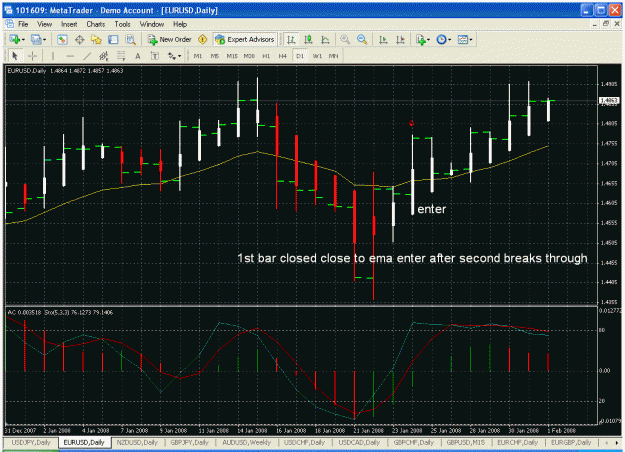The image size is (625, 452).
Task: Select the 'enter' text label on chart
Action: pyautogui.click(x=432, y=209)
